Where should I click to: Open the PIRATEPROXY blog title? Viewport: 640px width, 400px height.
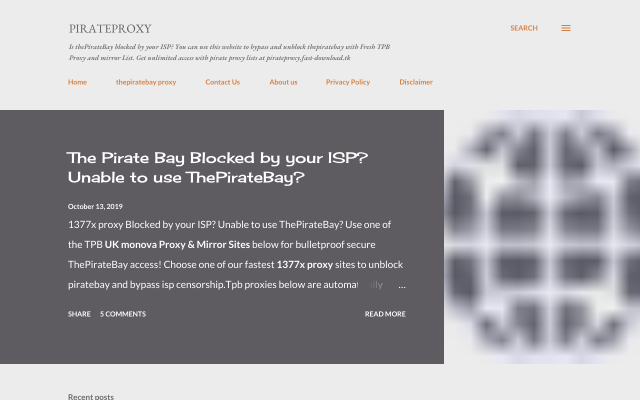click(x=110, y=29)
